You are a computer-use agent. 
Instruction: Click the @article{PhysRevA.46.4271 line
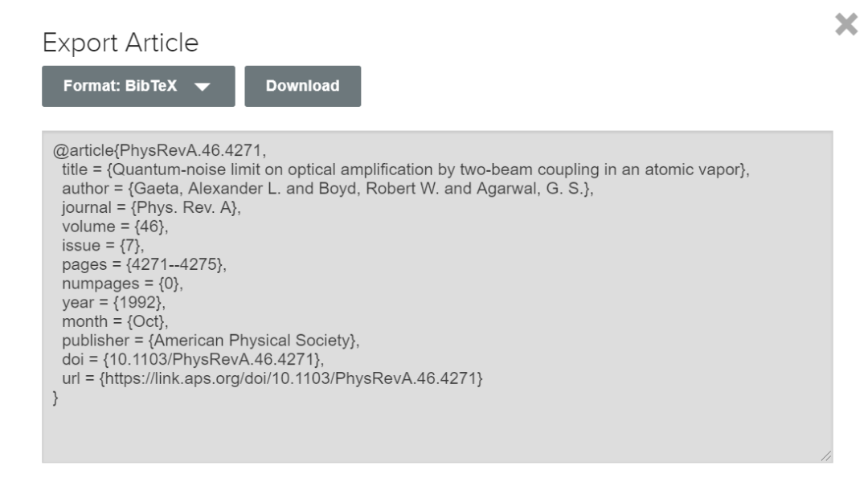coord(159,150)
